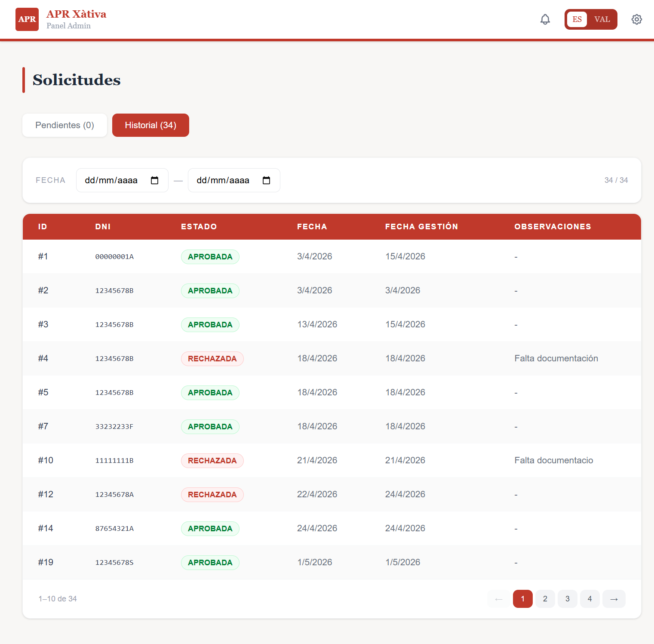Go to next page arrow
Screen dimensions: 654x644
tap(614, 599)
